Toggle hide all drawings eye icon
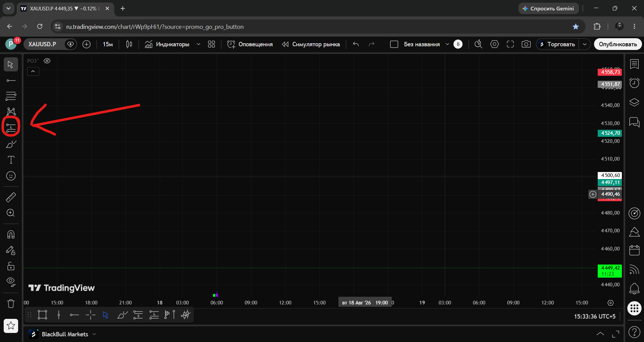This screenshot has height=342, width=644. pos(11,282)
